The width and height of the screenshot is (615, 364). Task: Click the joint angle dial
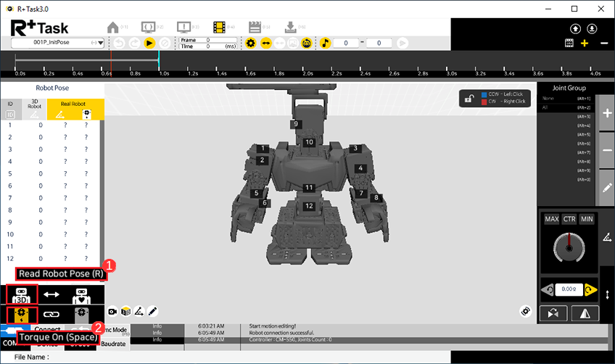coord(569,248)
